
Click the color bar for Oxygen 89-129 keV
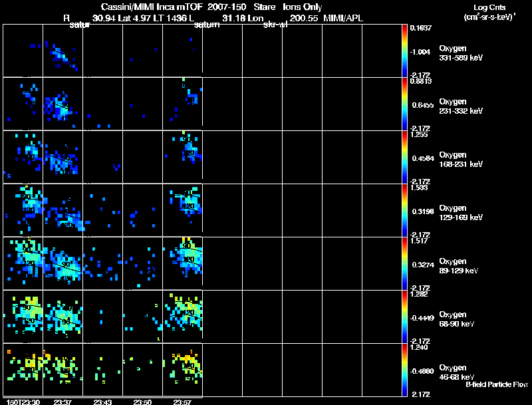click(404, 264)
